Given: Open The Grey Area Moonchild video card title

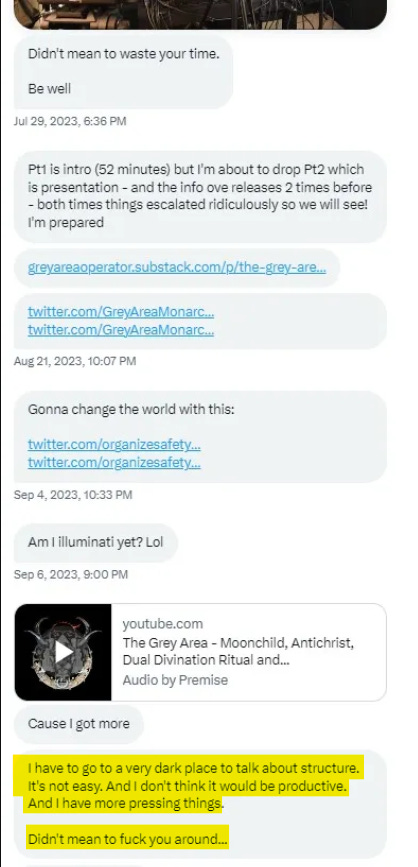Looking at the screenshot, I should [238, 651].
